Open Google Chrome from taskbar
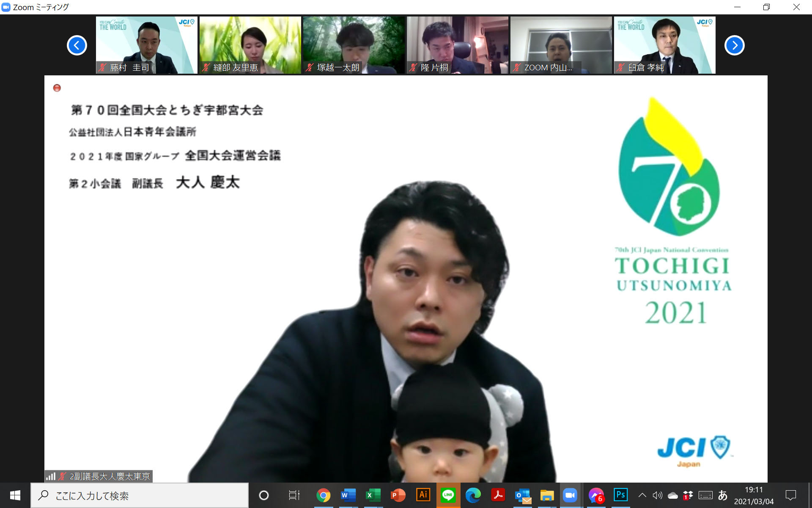Viewport: 812px width, 508px height. tap(324, 495)
